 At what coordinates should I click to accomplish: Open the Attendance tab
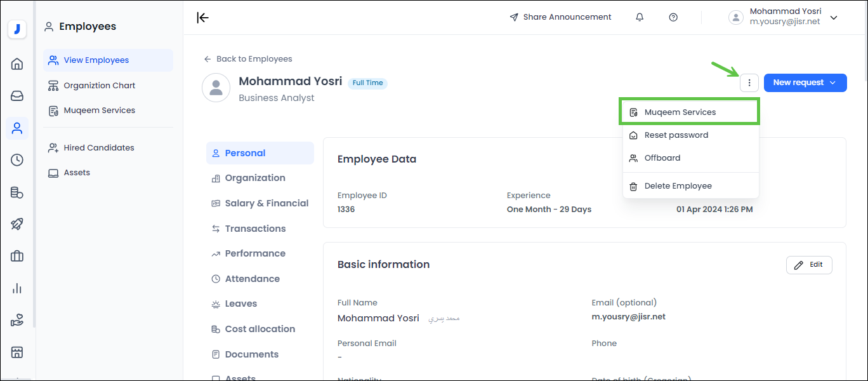(x=252, y=279)
